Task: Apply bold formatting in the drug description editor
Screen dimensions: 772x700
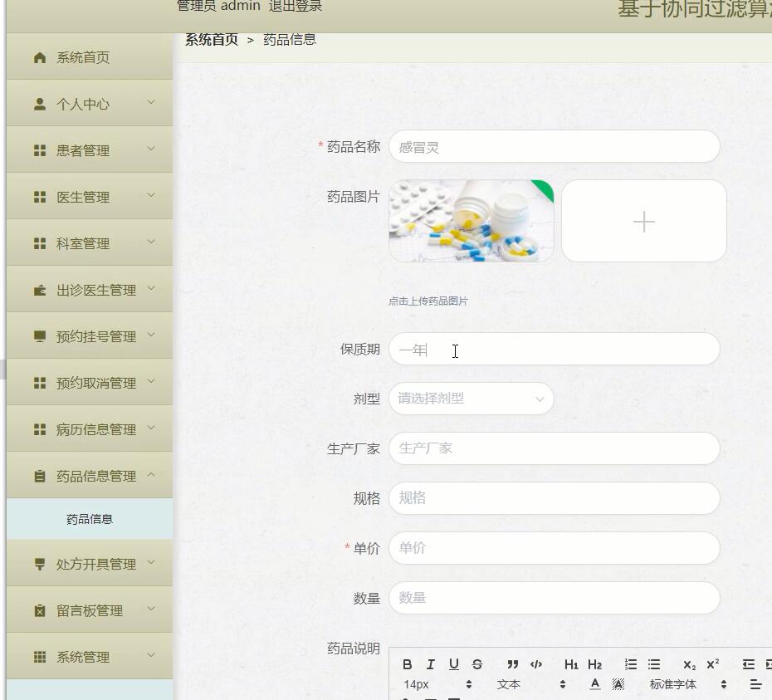Action: click(407, 664)
